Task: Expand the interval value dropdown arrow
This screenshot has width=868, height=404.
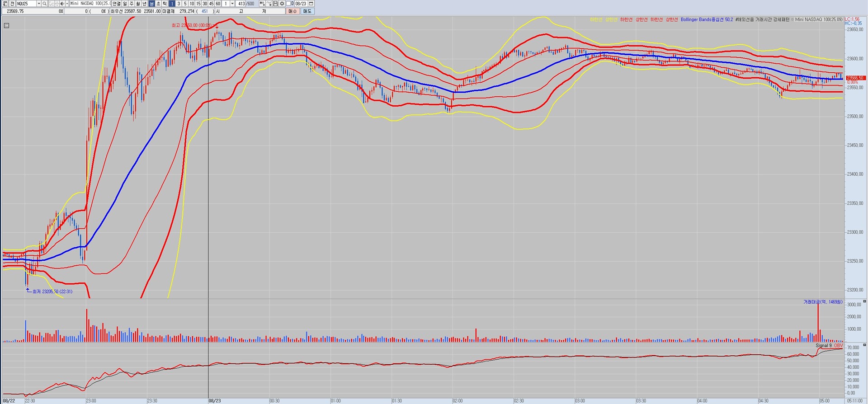Action: pyautogui.click(x=232, y=4)
